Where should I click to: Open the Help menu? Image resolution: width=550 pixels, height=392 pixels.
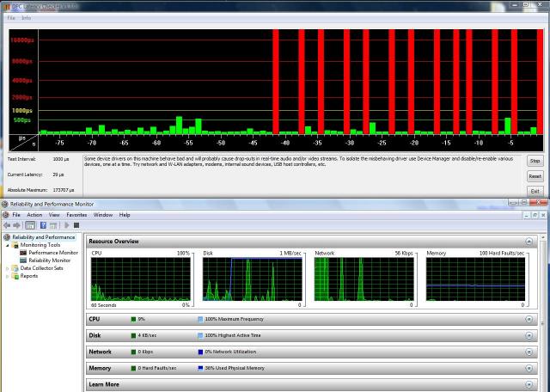tap(125, 215)
